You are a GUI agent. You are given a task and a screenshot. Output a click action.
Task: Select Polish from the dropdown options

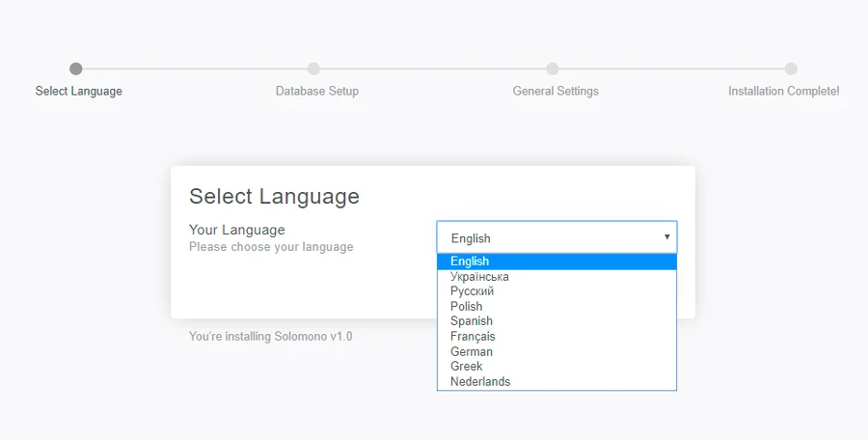point(466,307)
